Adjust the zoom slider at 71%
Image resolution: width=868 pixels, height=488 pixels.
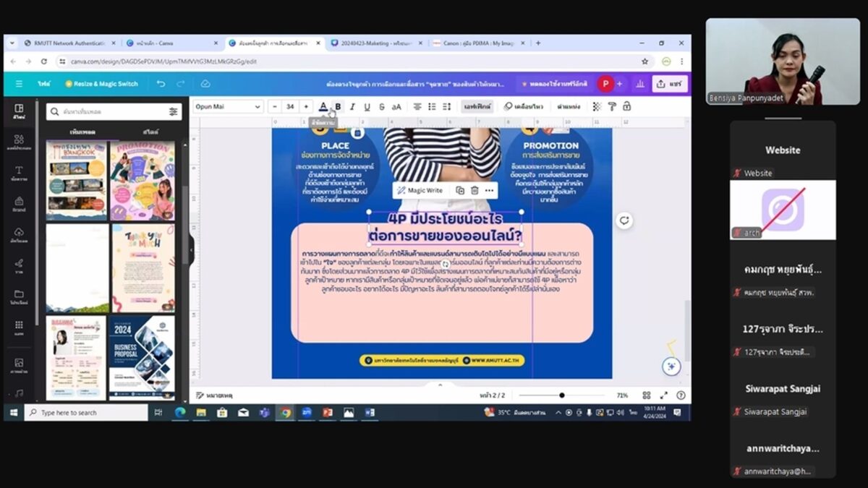pos(562,395)
